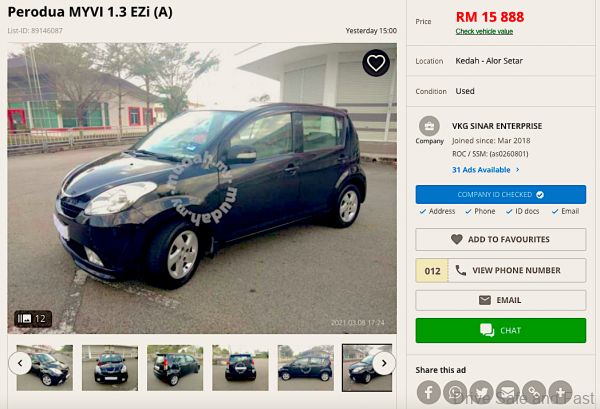This screenshot has width=600, height=409.
Task: Select the side profile car thumbnail
Action: (x=306, y=368)
